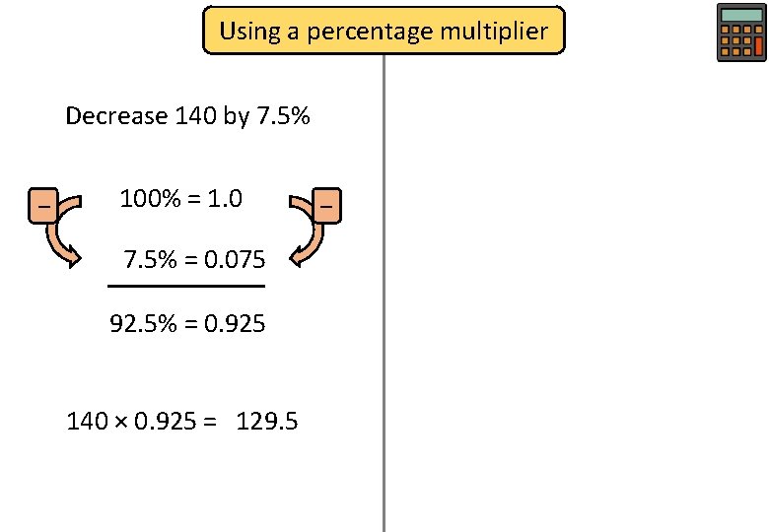
Task: Click the '100% = 1.0' line
Action: point(181,199)
